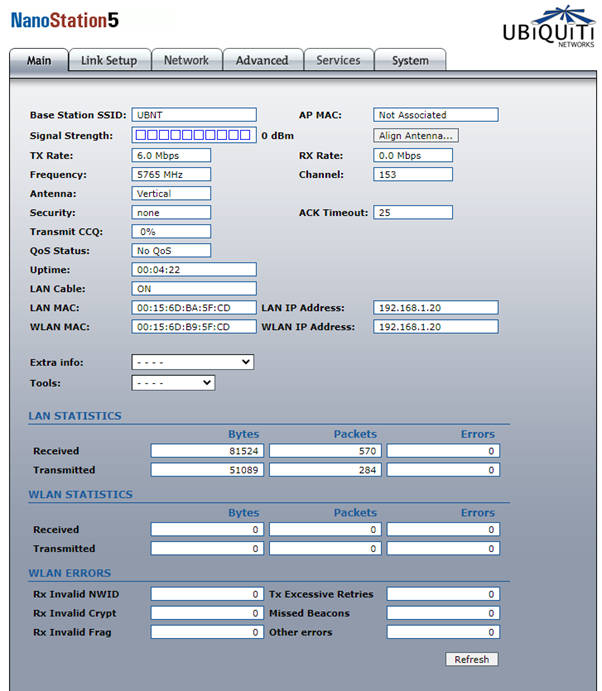The width and height of the screenshot is (602, 691).
Task: Open the Tools dropdown
Action: (173, 382)
